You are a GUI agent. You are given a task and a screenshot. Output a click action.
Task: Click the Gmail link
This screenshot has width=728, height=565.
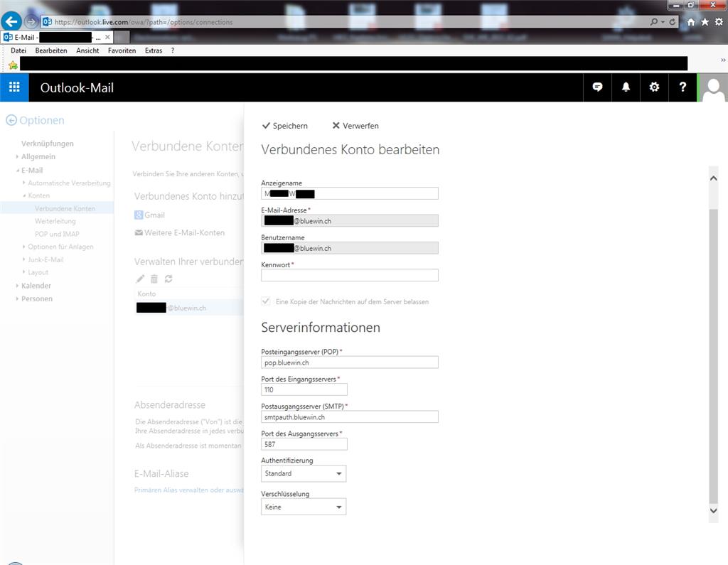coord(154,215)
